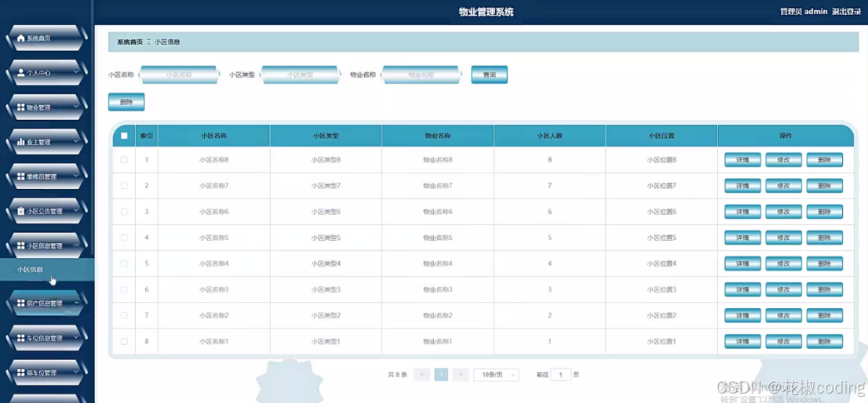
Task: Click the 小区位置 column header
Action: [662, 136]
